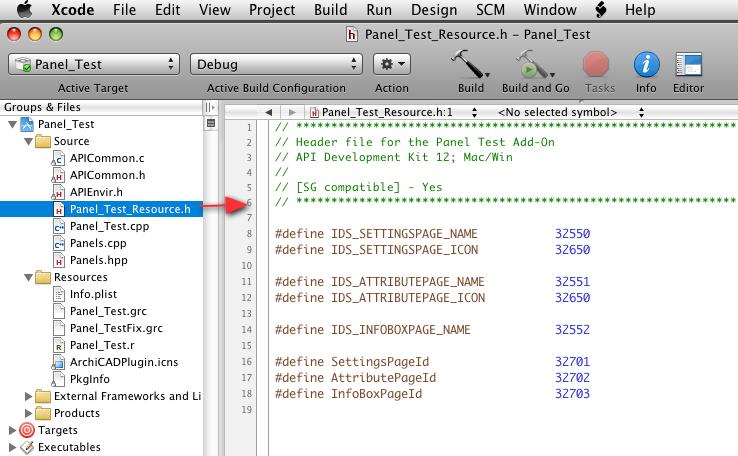Screen dimensions: 738x456
Task: Click line 19 in the editor
Action: [504, 410]
